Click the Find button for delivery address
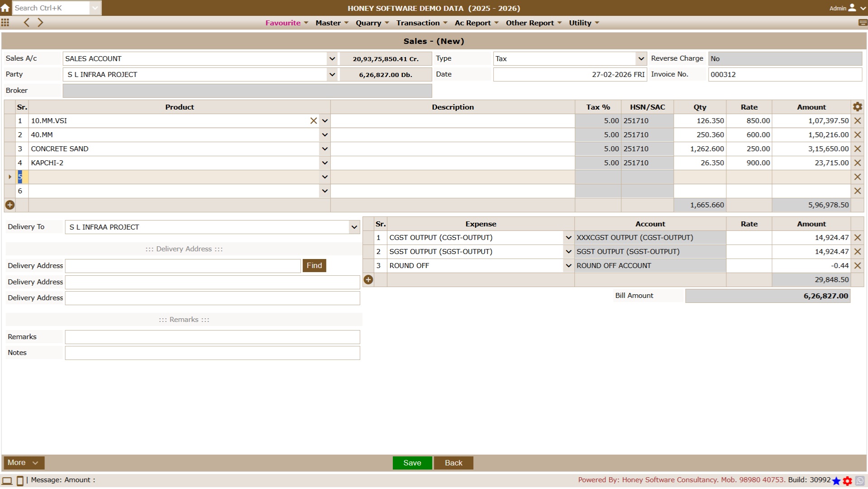Viewport: 868px width, 489px height. pyautogui.click(x=314, y=266)
